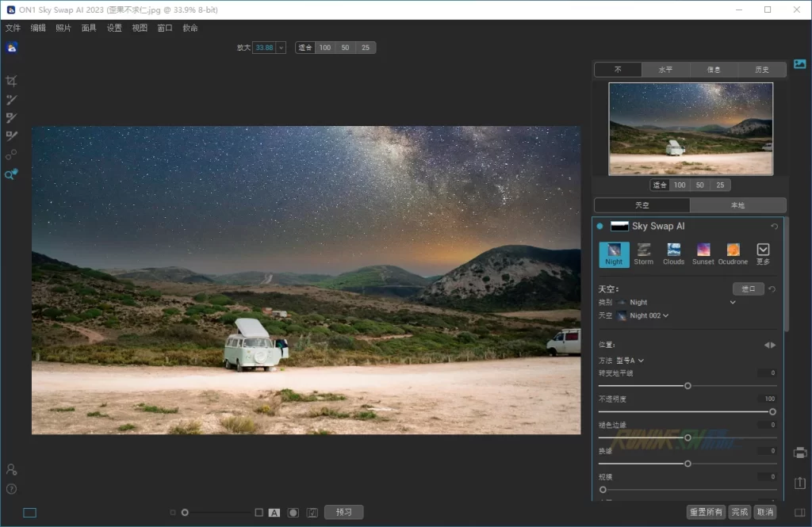Open the user account icon
The height and width of the screenshot is (527, 812).
[11, 470]
